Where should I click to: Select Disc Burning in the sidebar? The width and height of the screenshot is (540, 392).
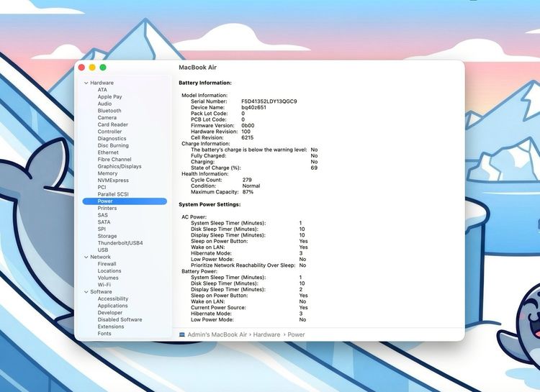[113, 145]
